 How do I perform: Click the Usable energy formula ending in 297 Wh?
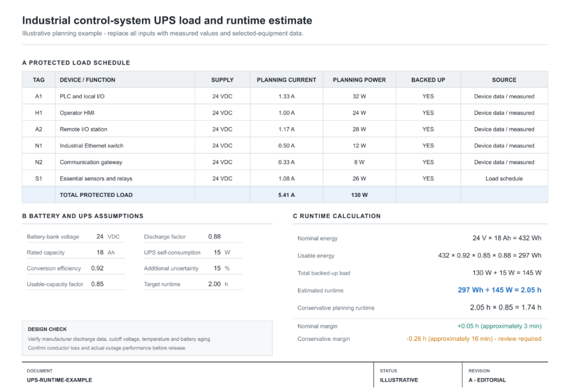coord(490,256)
